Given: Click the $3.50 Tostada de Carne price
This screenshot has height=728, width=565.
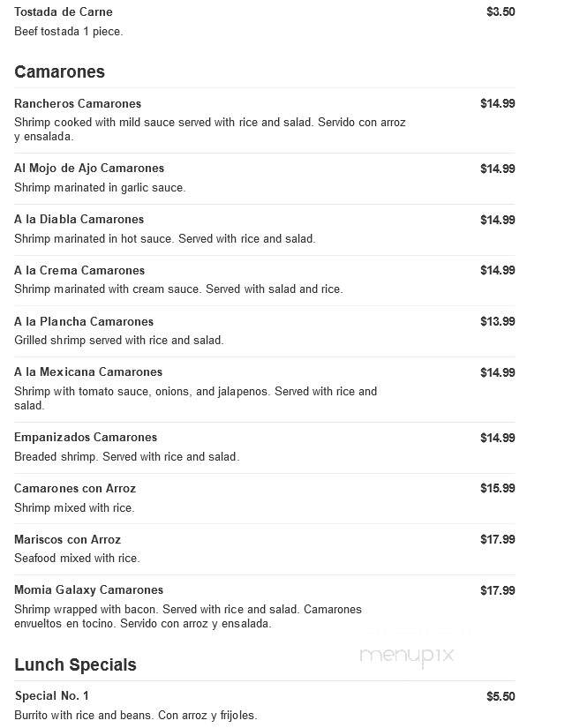Looking at the screenshot, I should pos(501,12).
